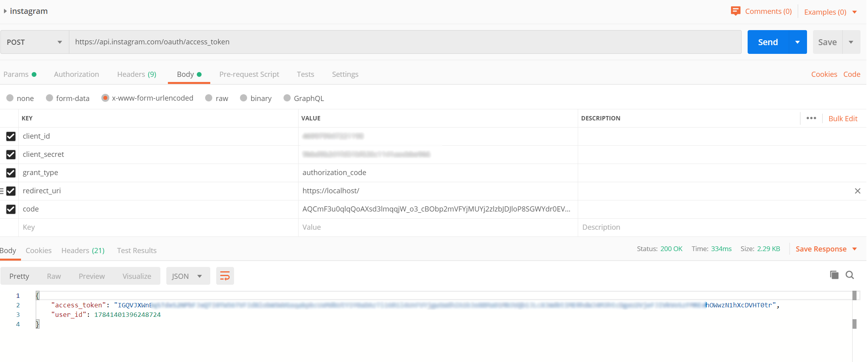The height and width of the screenshot is (362, 868).
Task: Select the response Body tab
Action: tap(8, 251)
